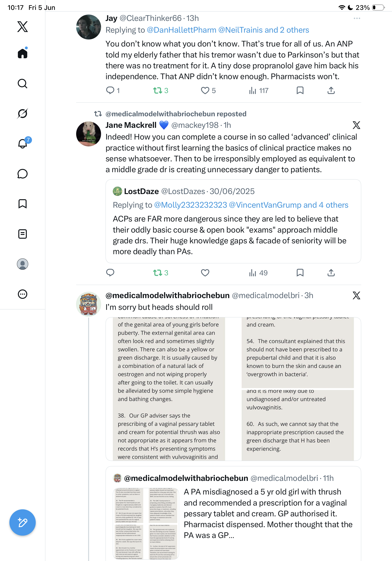Image resolution: width=392 pixels, height=561 pixels.
Task: Open the three-dot menu on Jay's post
Action: pos(357,18)
